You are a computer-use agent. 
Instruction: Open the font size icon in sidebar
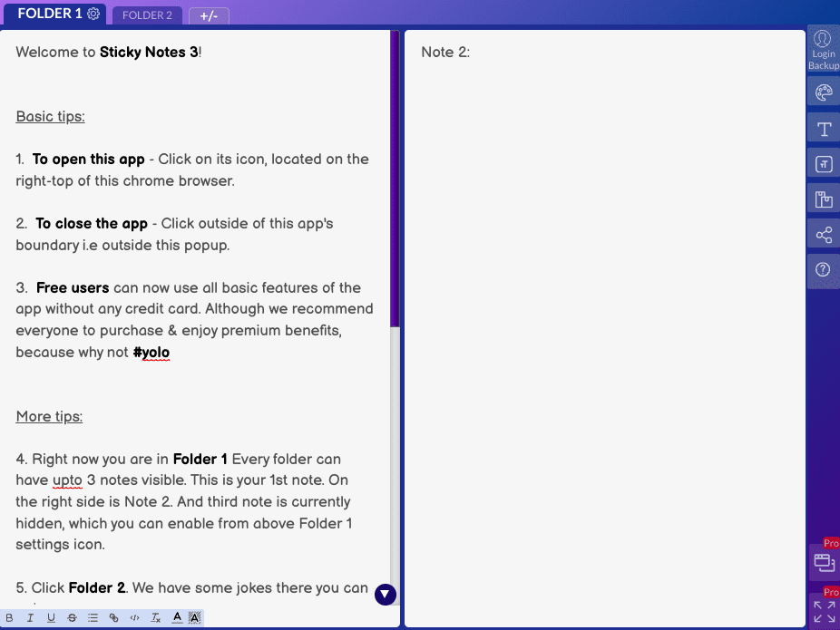(x=824, y=164)
